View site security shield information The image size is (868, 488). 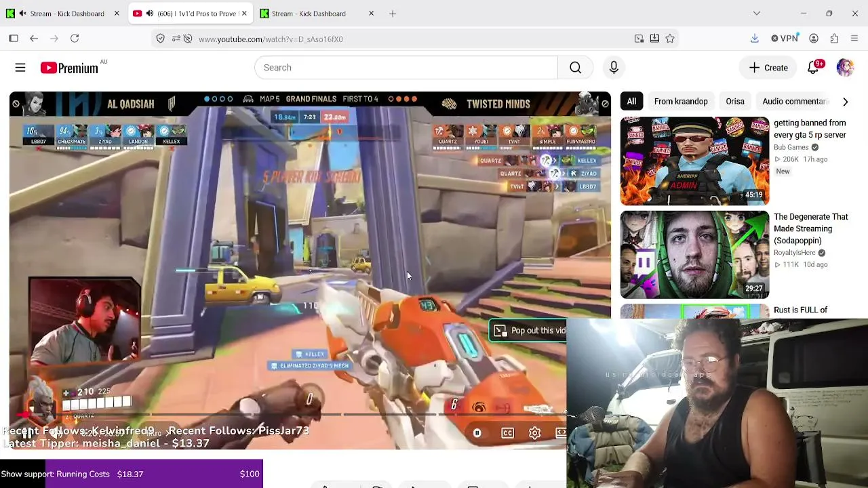coord(160,39)
